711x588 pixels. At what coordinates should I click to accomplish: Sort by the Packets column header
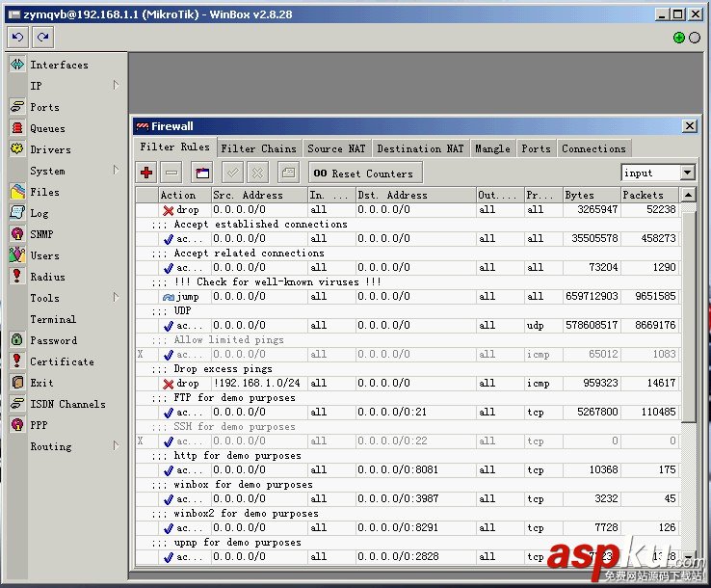click(x=649, y=195)
